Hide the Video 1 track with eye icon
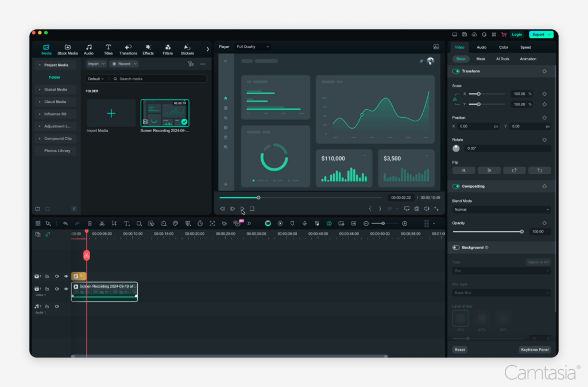The image size is (588, 387). [x=66, y=289]
